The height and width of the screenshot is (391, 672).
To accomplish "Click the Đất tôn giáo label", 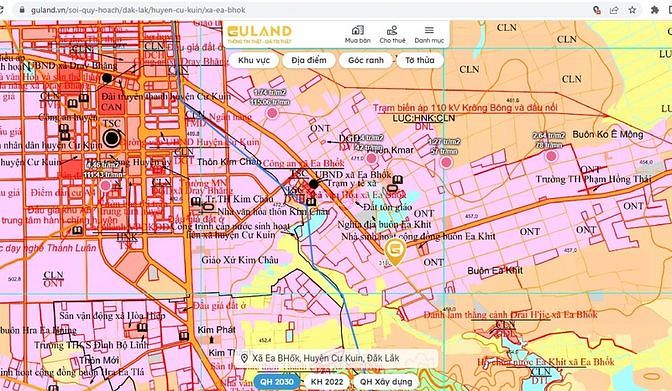I will [x=387, y=207].
